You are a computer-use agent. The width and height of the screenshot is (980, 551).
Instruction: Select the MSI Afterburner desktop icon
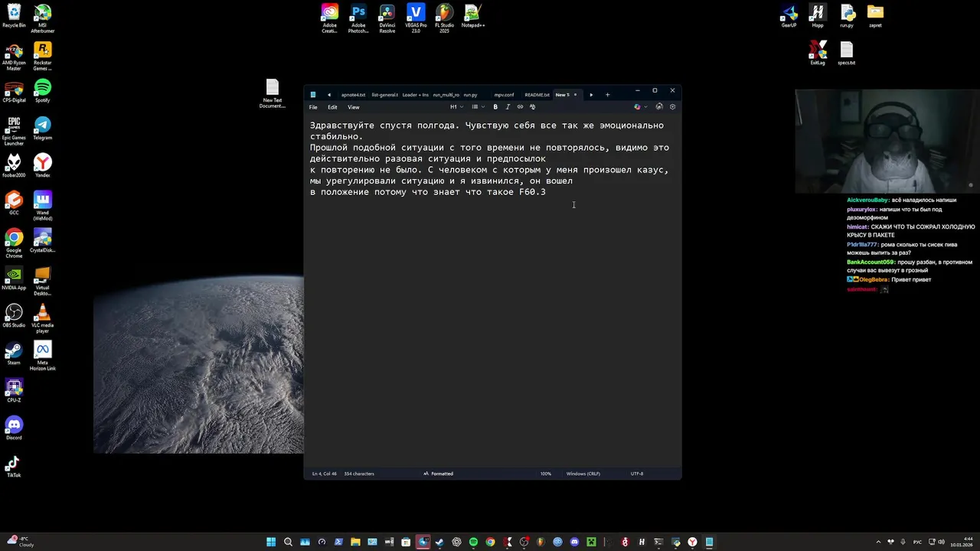[43, 18]
